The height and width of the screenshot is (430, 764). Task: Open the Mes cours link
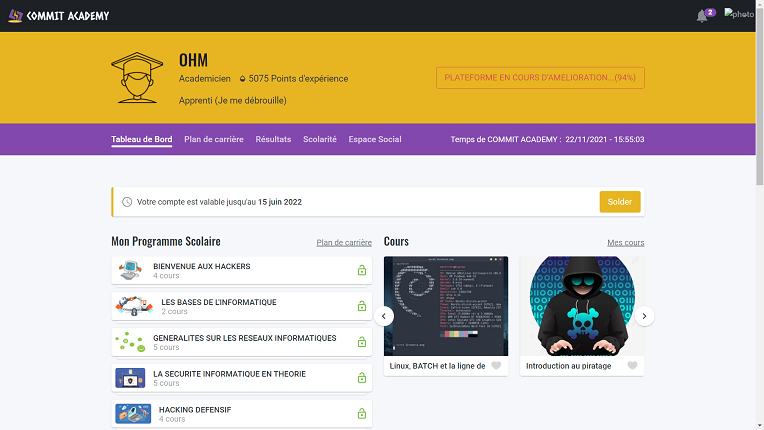coord(625,243)
